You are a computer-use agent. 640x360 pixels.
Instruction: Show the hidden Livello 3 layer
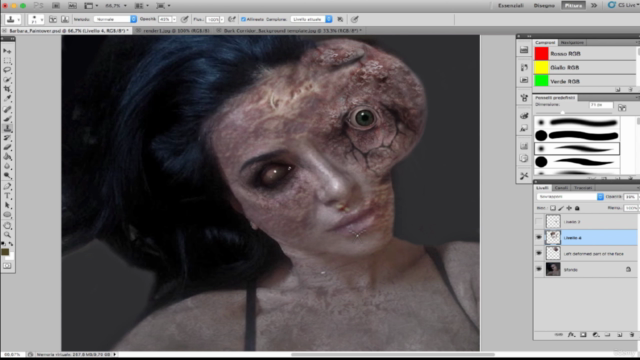tap(539, 222)
